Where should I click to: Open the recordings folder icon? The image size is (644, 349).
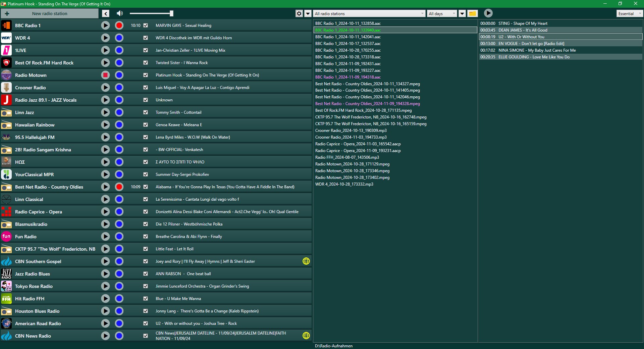click(x=472, y=13)
